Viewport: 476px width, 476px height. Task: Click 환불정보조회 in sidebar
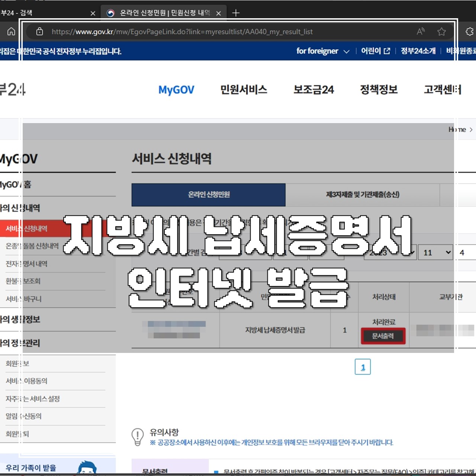pos(23,281)
